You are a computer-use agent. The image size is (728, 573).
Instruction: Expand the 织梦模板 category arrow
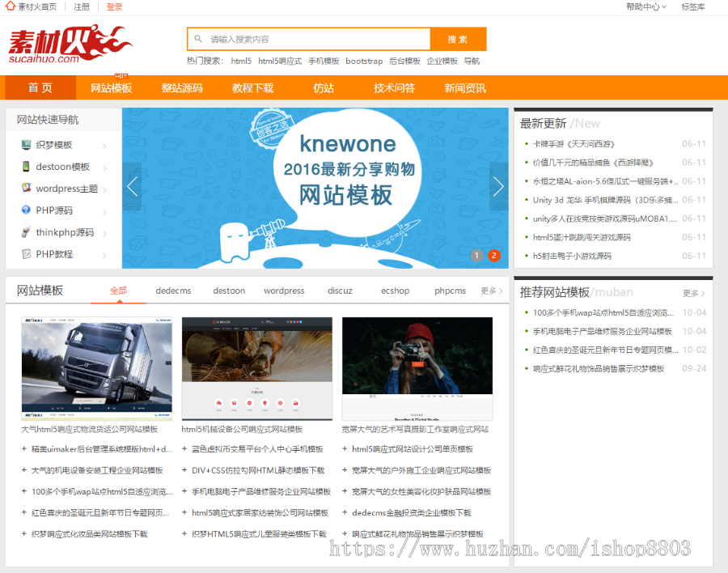click(x=104, y=145)
